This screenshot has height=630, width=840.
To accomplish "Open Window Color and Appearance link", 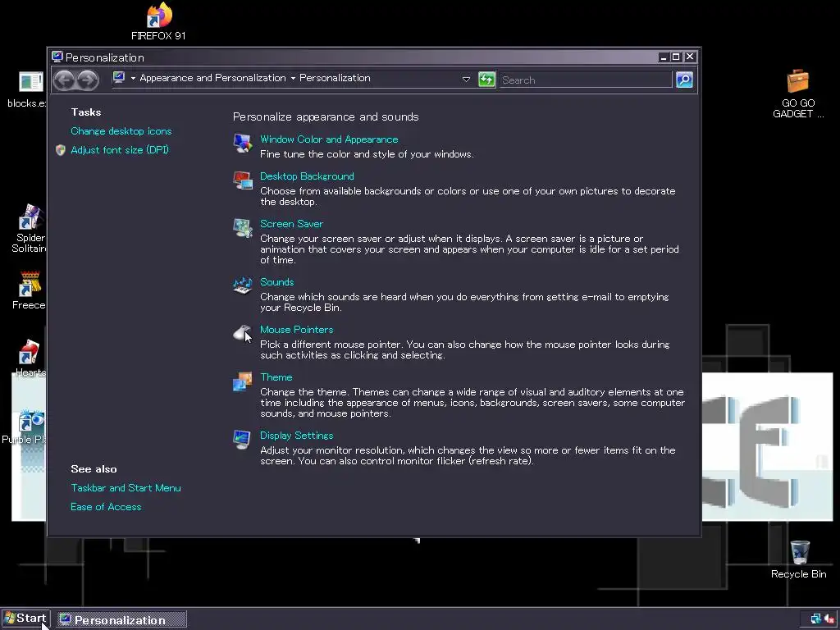I will [329, 139].
